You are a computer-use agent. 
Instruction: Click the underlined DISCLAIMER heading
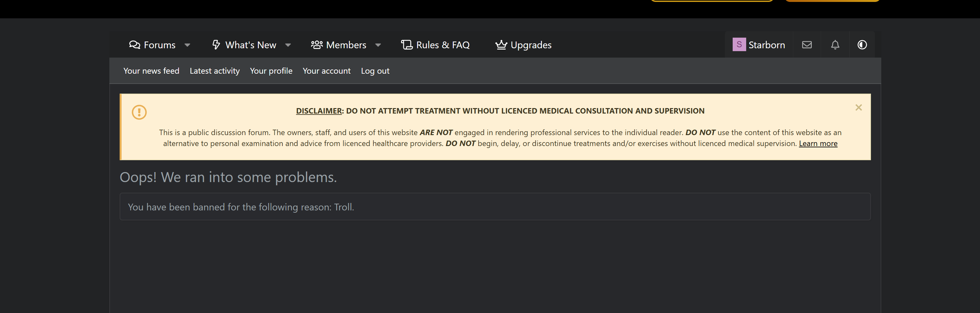point(319,111)
